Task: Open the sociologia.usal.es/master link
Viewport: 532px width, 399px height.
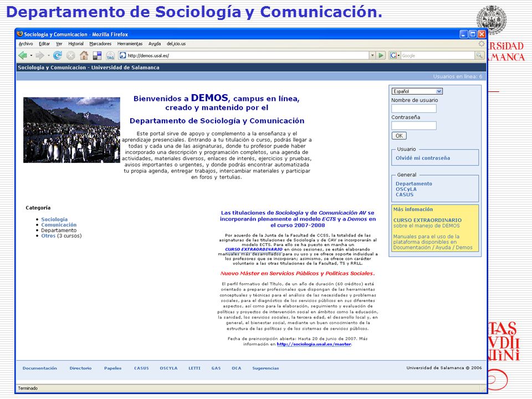Action: (x=314, y=344)
